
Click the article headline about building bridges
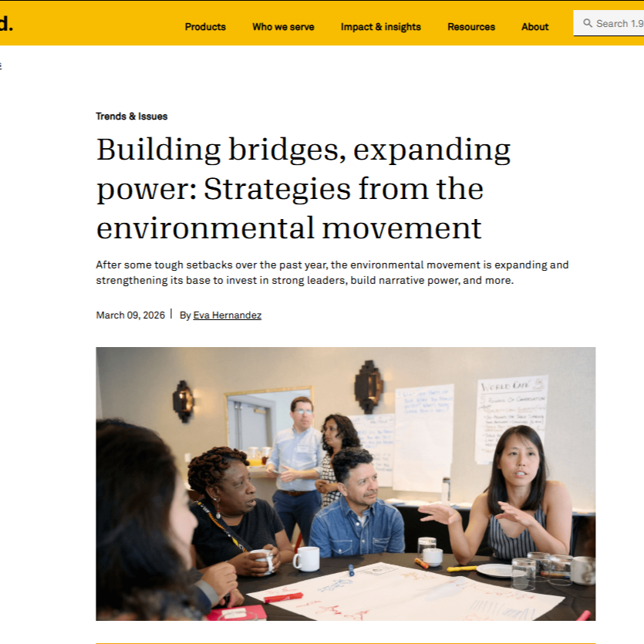[302, 188]
